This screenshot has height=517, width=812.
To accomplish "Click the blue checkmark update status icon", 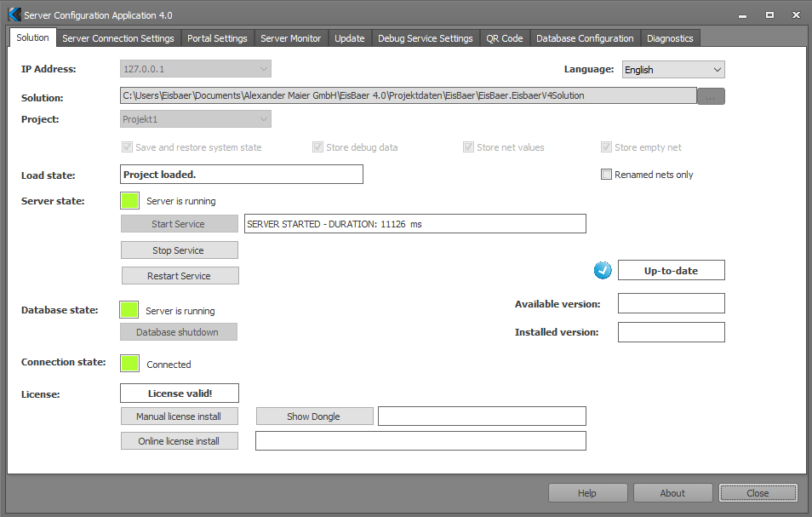I will (x=603, y=270).
